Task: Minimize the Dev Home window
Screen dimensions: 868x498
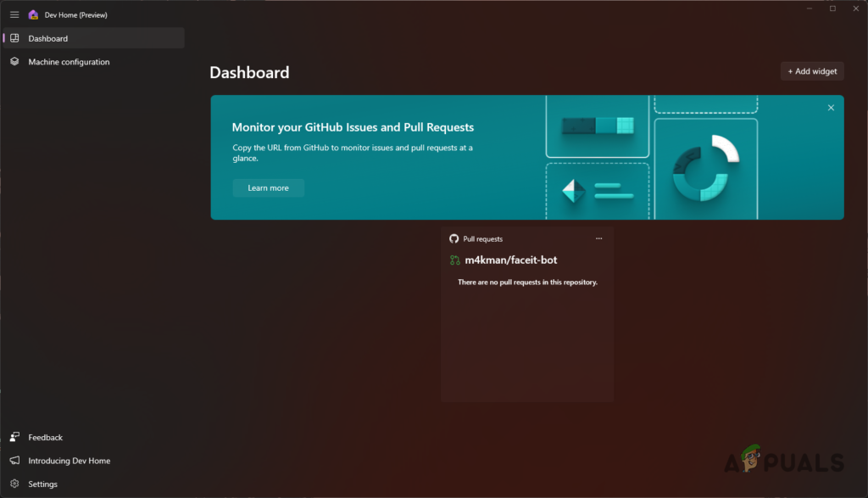Action: click(x=808, y=8)
